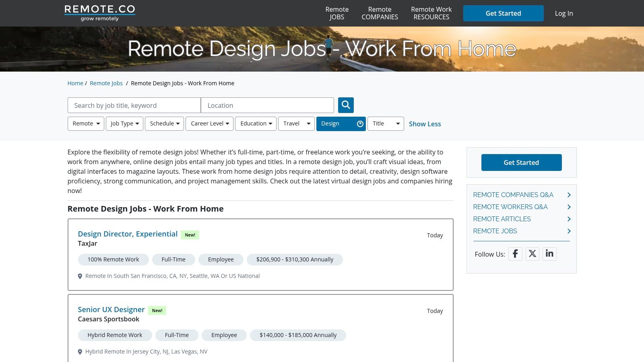Click the Employee tag on TaxJar listing
Viewport: 644px width, 362px height.
221,259
